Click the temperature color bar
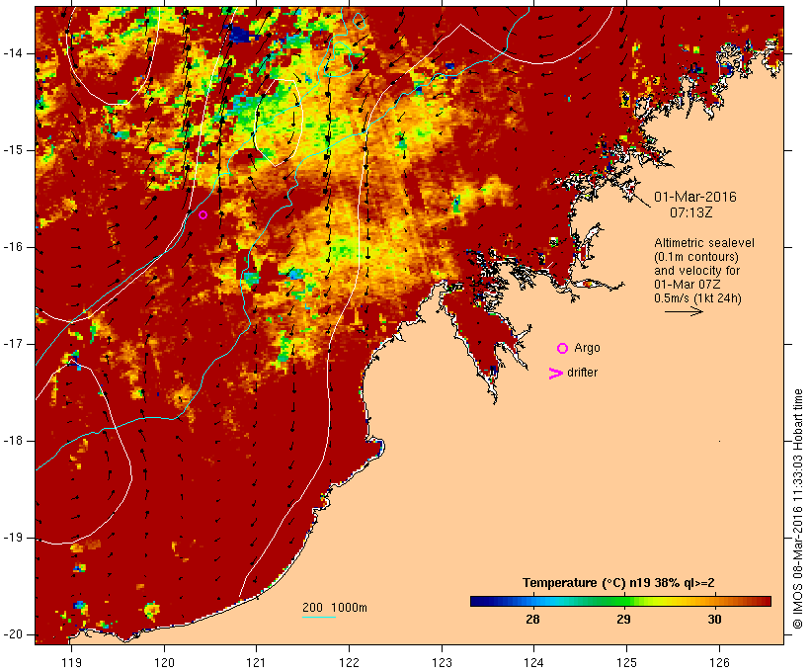The width and height of the screenshot is (810, 672). [620, 601]
